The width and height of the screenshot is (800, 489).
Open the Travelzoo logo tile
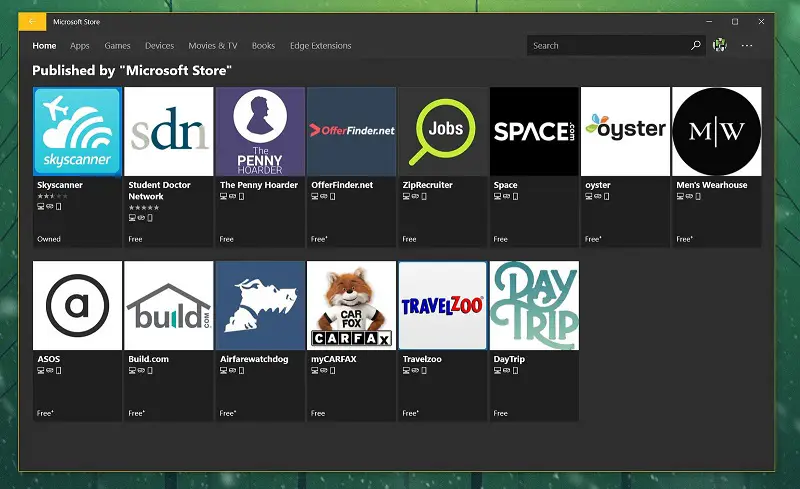click(443, 305)
